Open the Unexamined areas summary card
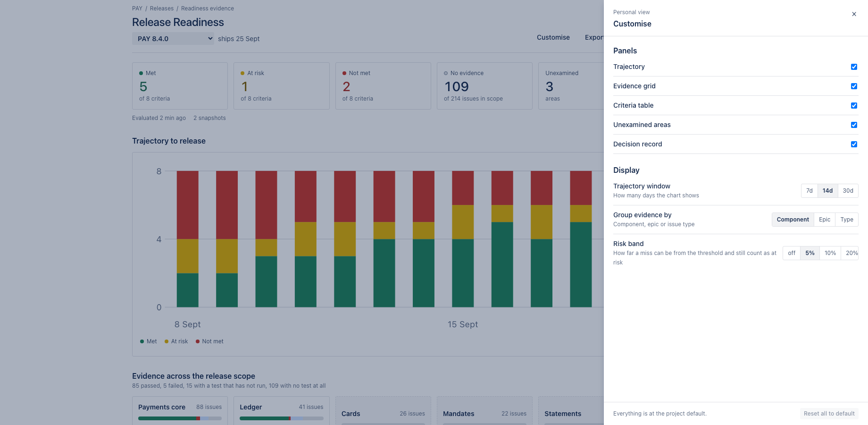Image resolution: width=868 pixels, height=425 pixels. coord(571,86)
